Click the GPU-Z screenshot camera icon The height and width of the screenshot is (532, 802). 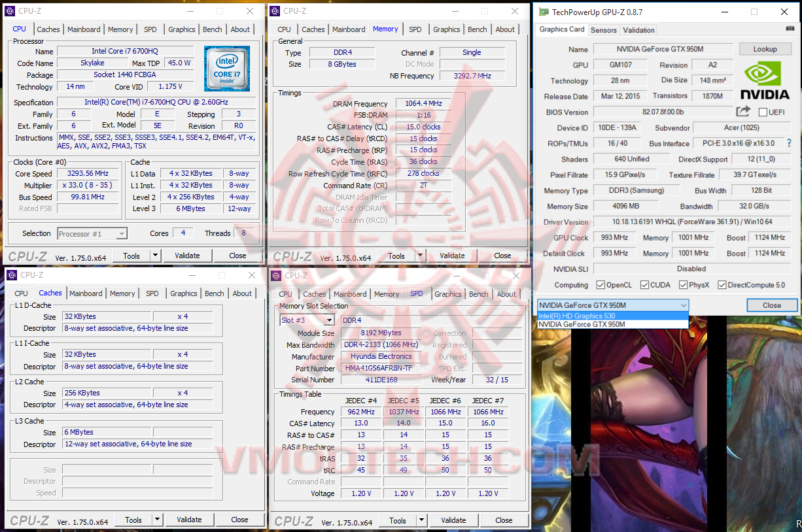point(790,29)
